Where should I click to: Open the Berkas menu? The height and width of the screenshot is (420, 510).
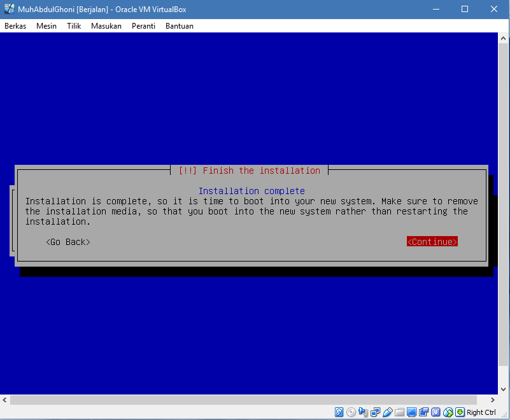click(x=15, y=26)
